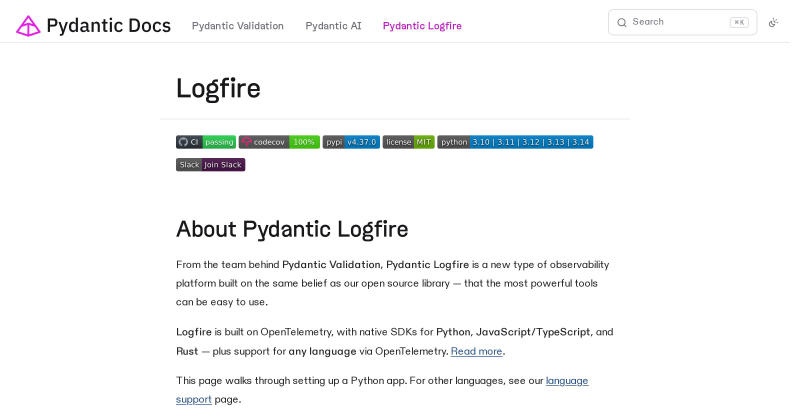Open the Pydantic AI tab
The image size is (800, 420).
click(x=333, y=26)
